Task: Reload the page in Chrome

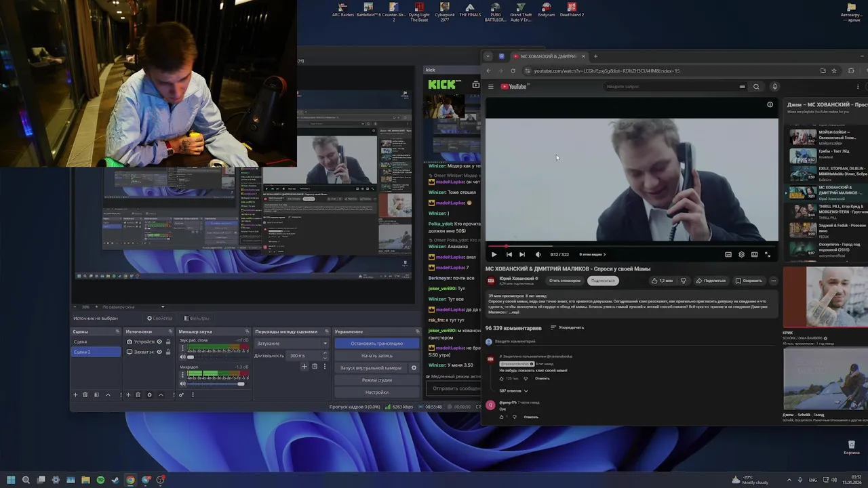Action: point(513,70)
